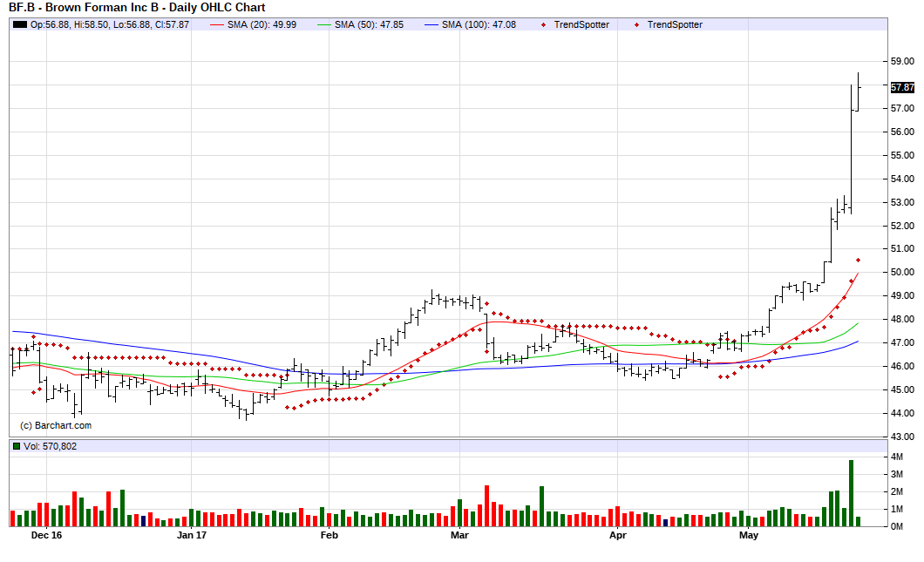924x562 pixels.
Task: Click the 48.00 price axis label
Action: [x=902, y=319]
